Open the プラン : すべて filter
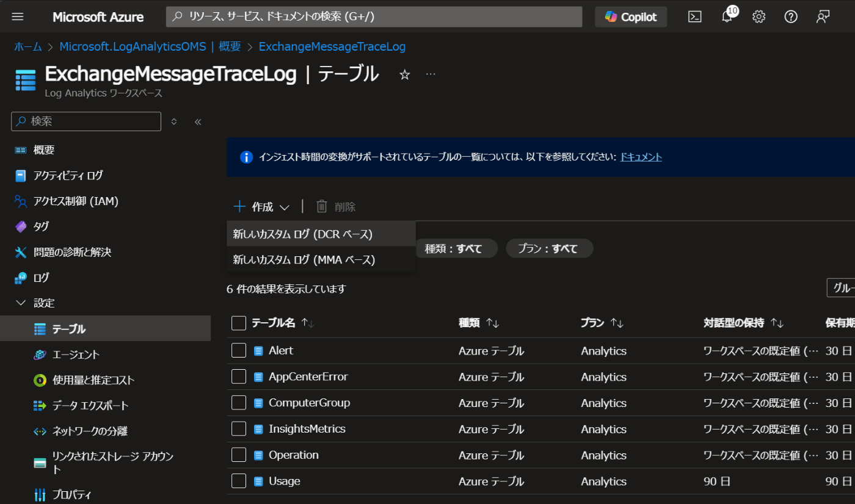This screenshot has height=504, width=855. click(550, 248)
